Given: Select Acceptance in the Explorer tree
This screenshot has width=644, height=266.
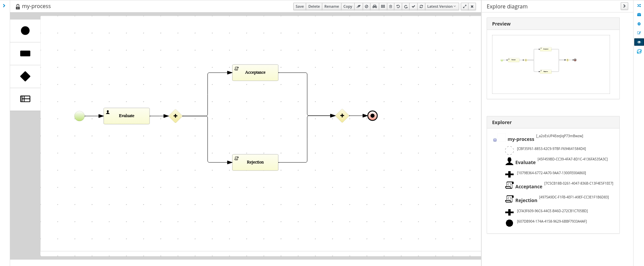Looking at the screenshot, I should coord(528,187).
